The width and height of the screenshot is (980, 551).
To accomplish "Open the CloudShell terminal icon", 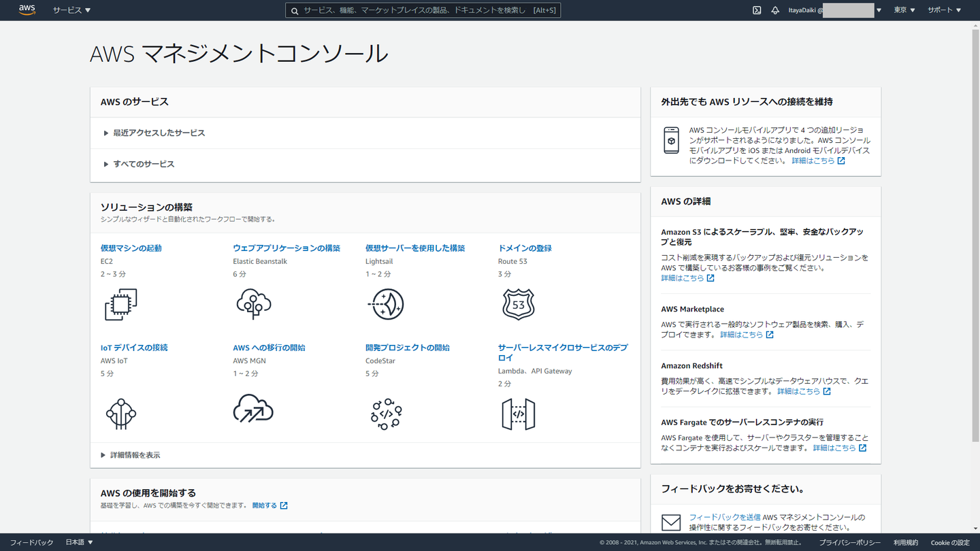I will (x=756, y=10).
